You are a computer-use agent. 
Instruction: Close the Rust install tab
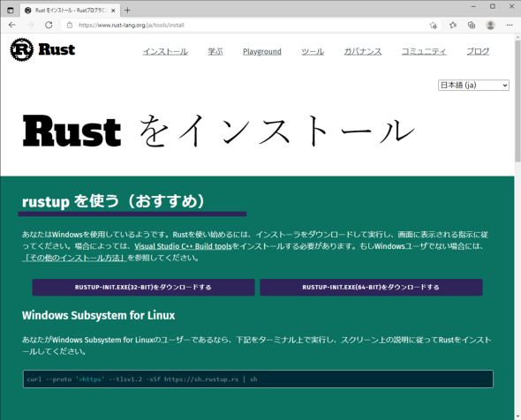113,11
